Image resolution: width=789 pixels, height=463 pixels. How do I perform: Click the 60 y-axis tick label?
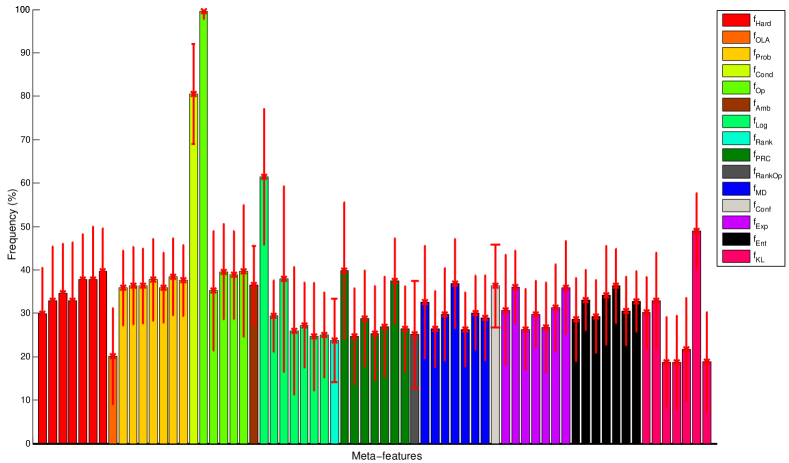25,183
